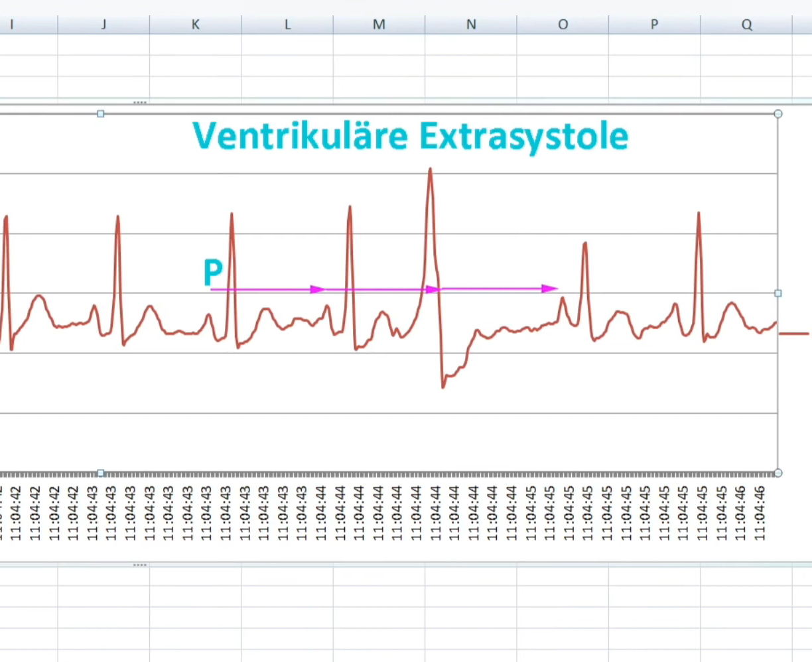This screenshot has width=812, height=662.
Task: Click the chart's right-middle resize handle
Action: point(778,293)
